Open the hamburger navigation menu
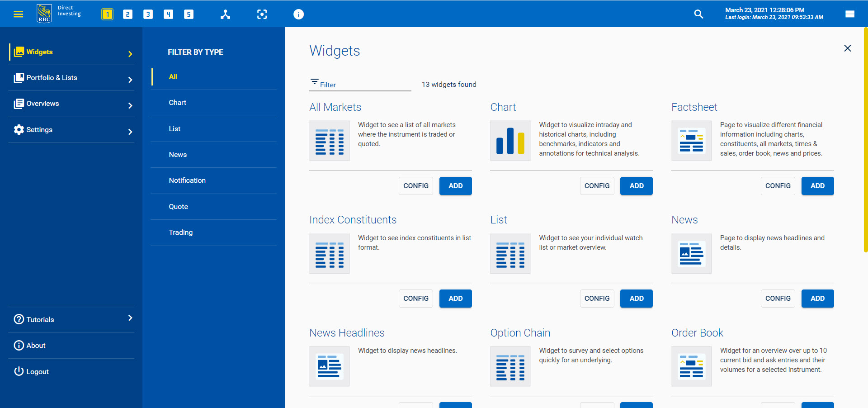The image size is (868, 408). (19, 14)
